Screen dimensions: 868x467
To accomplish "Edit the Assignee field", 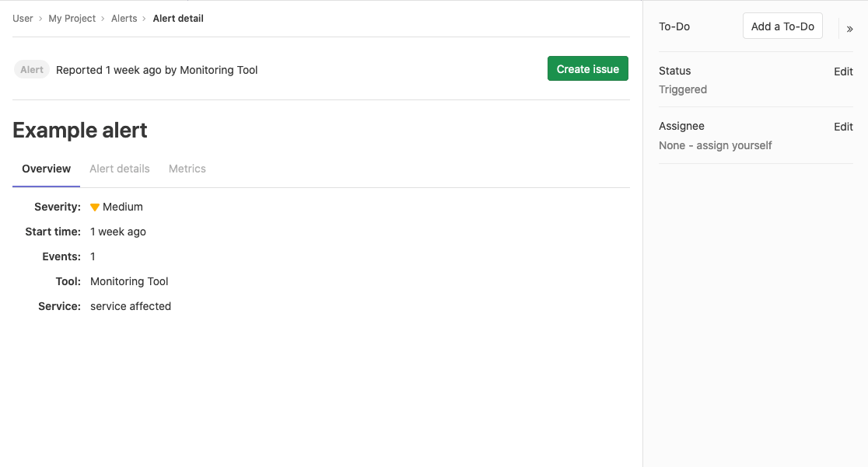I will click(843, 127).
